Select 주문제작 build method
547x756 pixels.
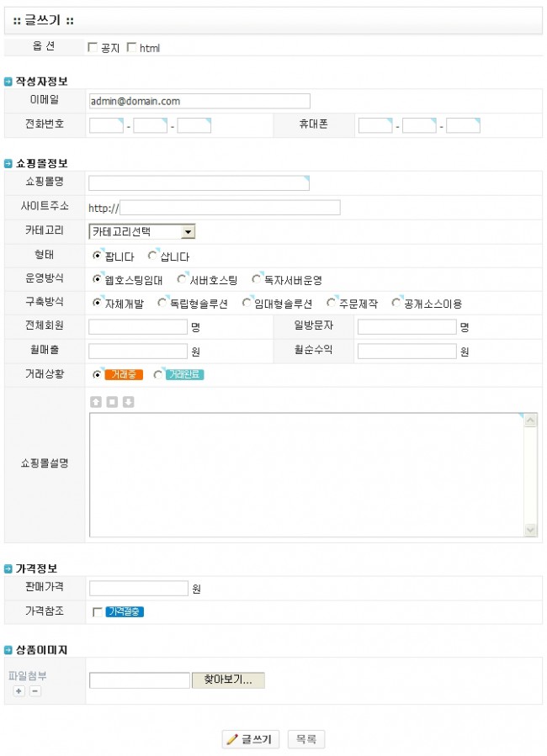coord(331,303)
